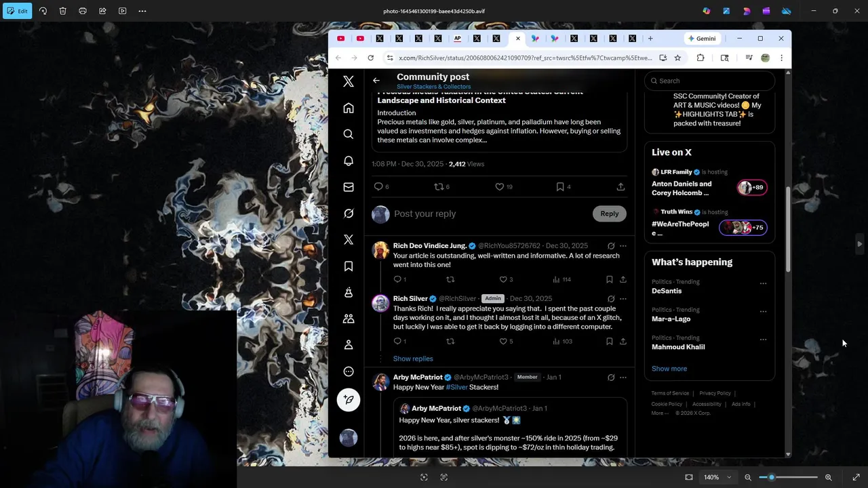The width and height of the screenshot is (868, 488).
Task: Switch to first YouTube browser tab
Action: [340, 39]
